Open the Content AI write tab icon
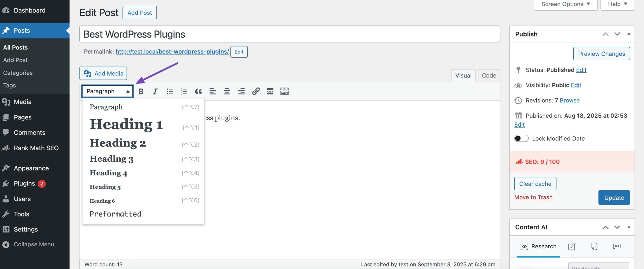The height and width of the screenshot is (269, 644). pos(572,246)
